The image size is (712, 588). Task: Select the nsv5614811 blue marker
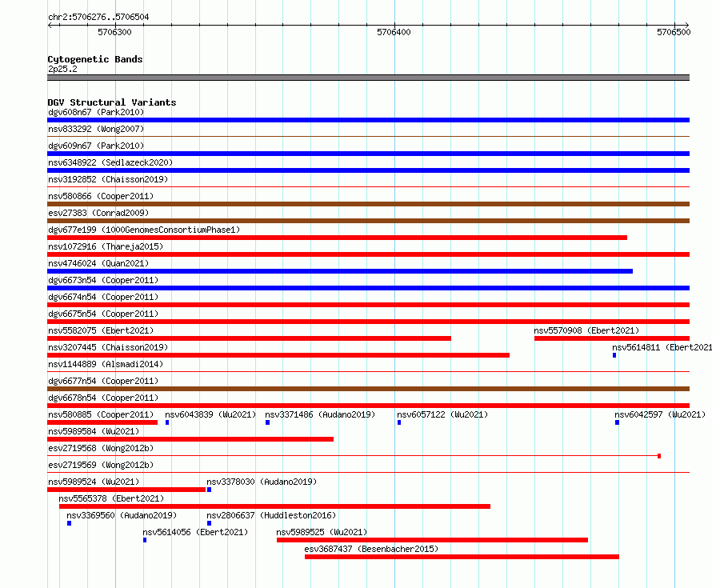coord(614,355)
